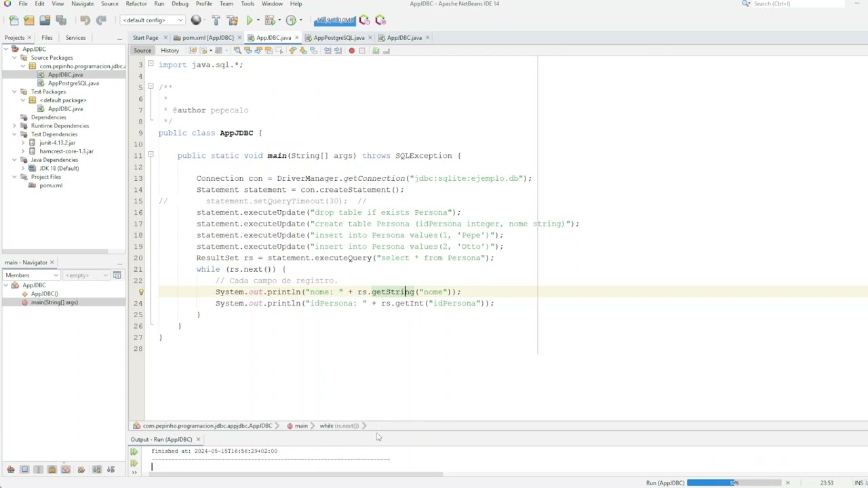Collapse the Project Files tree node
Image resolution: width=868 pixels, height=488 pixels.
tap(14, 177)
